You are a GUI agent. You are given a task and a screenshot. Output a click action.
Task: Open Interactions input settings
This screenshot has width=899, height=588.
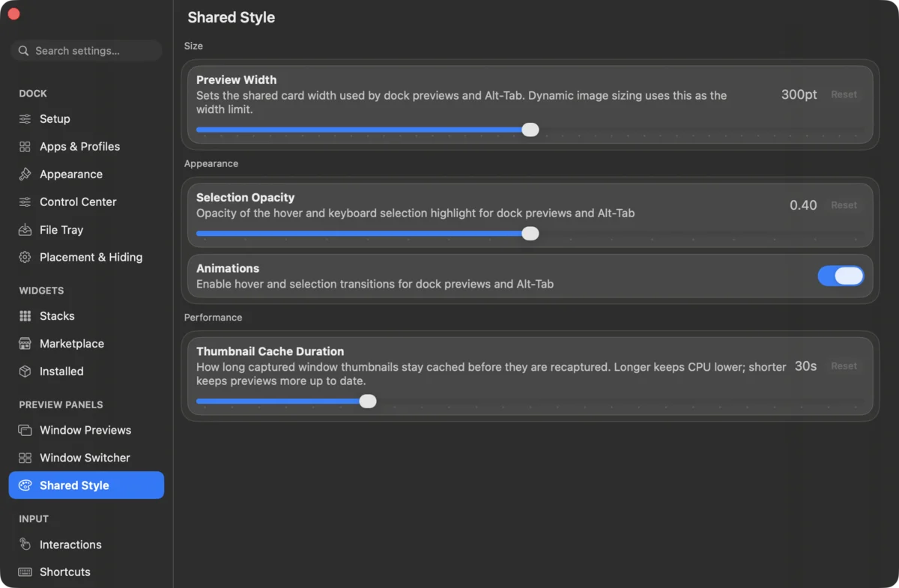(86, 545)
